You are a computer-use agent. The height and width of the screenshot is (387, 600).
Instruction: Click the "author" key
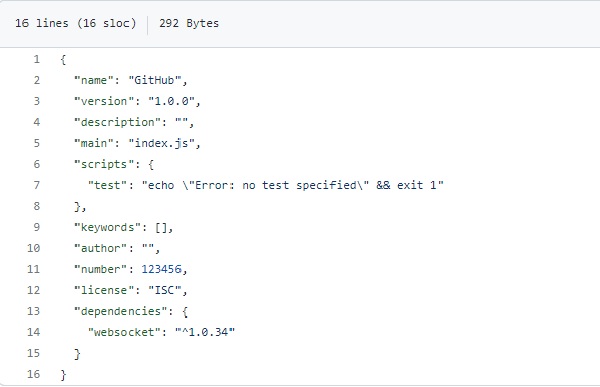tap(101, 248)
